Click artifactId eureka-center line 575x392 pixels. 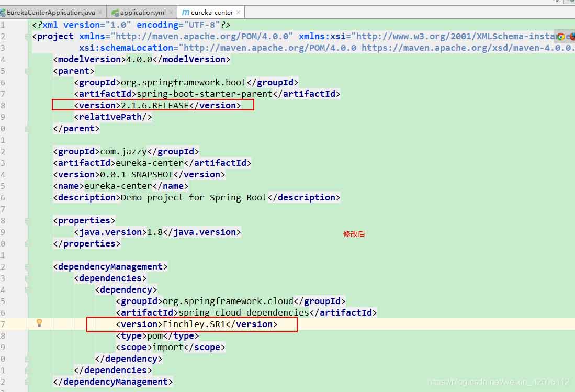coord(152,163)
